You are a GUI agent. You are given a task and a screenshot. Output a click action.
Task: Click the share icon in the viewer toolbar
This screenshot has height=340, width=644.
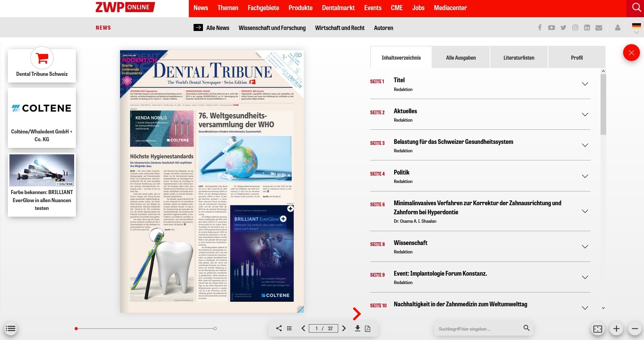pos(279,328)
